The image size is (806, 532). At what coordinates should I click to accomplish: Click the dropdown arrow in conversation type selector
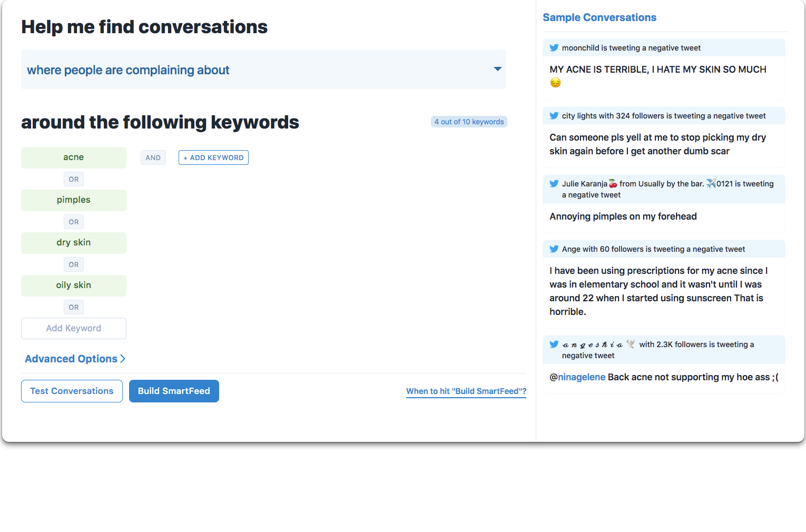497,69
